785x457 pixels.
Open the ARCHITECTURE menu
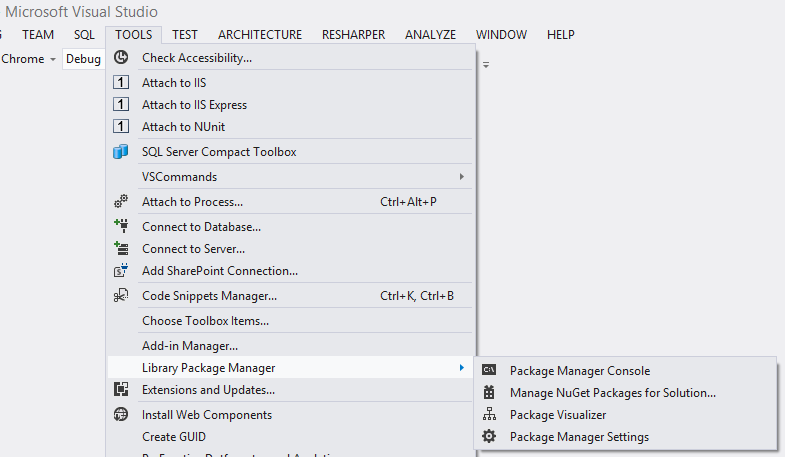[x=260, y=35]
